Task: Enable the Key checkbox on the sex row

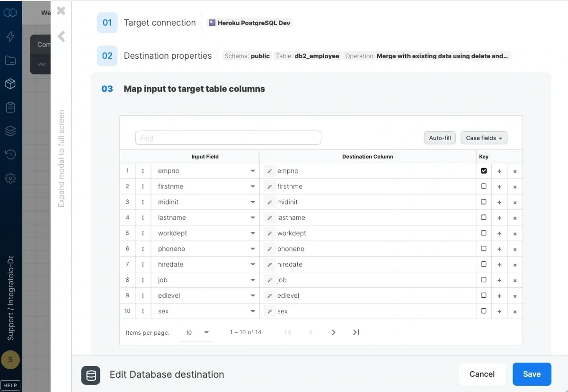Action: pos(483,311)
